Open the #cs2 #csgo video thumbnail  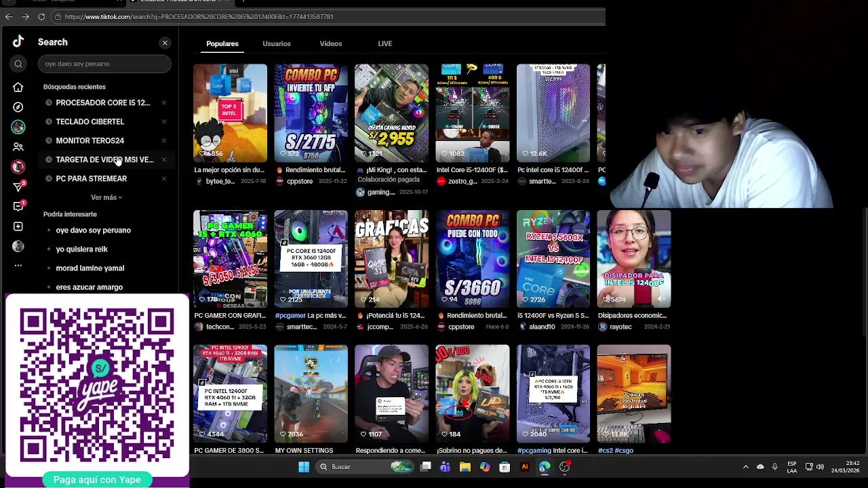tap(633, 394)
